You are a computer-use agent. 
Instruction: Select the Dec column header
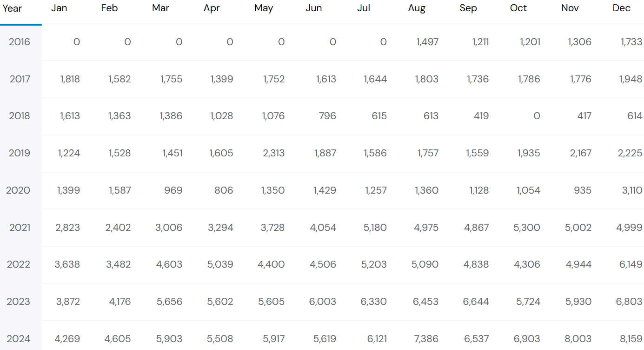[622, 8]
